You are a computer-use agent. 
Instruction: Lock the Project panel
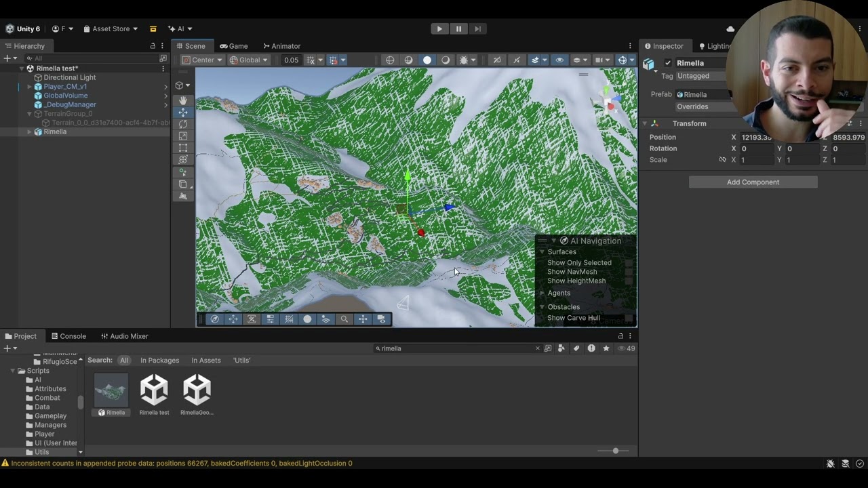pos(620,336)
